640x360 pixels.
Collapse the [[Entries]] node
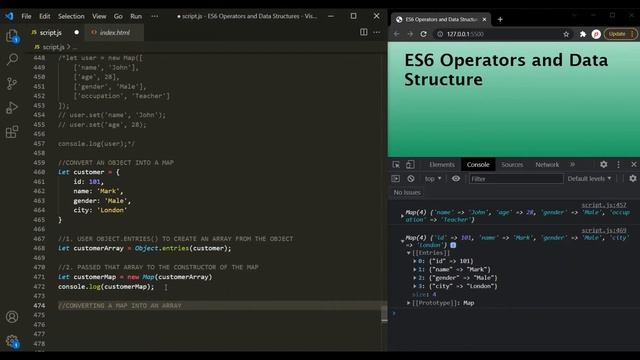(409, 253)
